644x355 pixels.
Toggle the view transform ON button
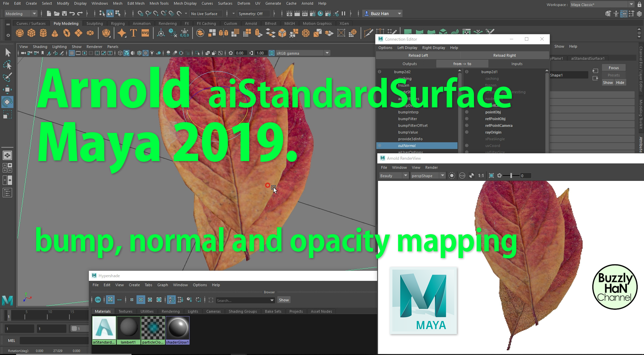point(272,53)
